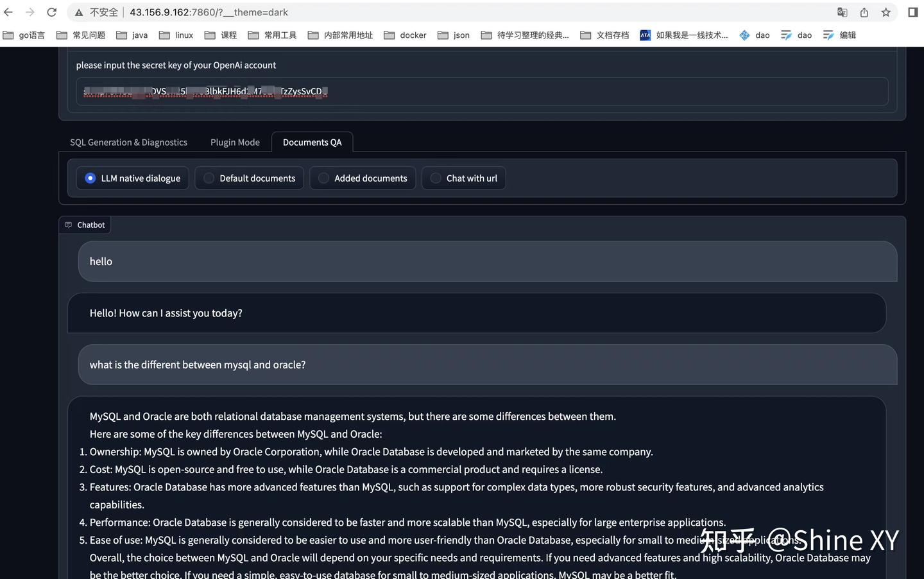Click the 'Performance' list item in the answer
Screen dimensions: 924x579
408,523
